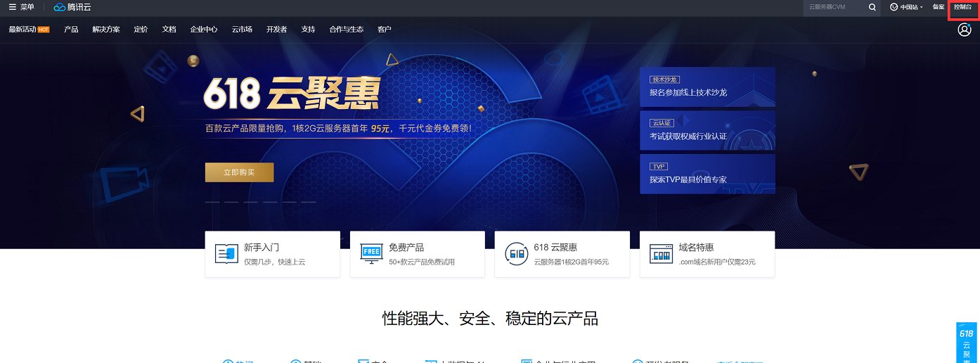Viewport: 980px width, 363px height.
Task: Open the floating 618 聚惠 side widget
Action: tap(967, 343)
